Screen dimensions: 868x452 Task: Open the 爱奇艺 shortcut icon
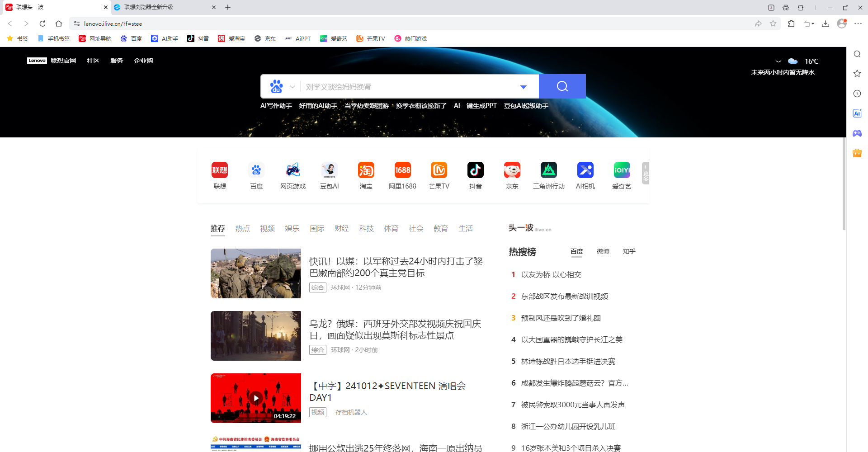point(622,170)
